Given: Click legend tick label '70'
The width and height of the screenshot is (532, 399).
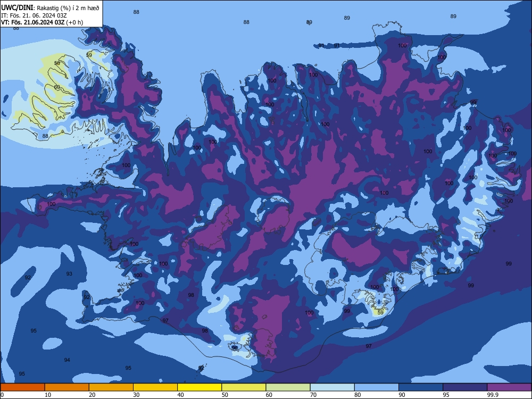Looking at the screenshot, I should 313,395.
